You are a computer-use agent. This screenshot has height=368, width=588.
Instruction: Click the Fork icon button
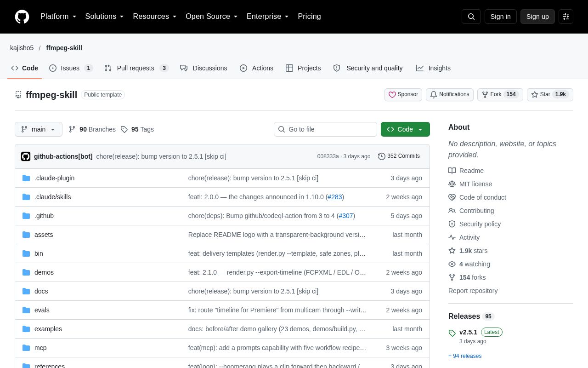500,94
